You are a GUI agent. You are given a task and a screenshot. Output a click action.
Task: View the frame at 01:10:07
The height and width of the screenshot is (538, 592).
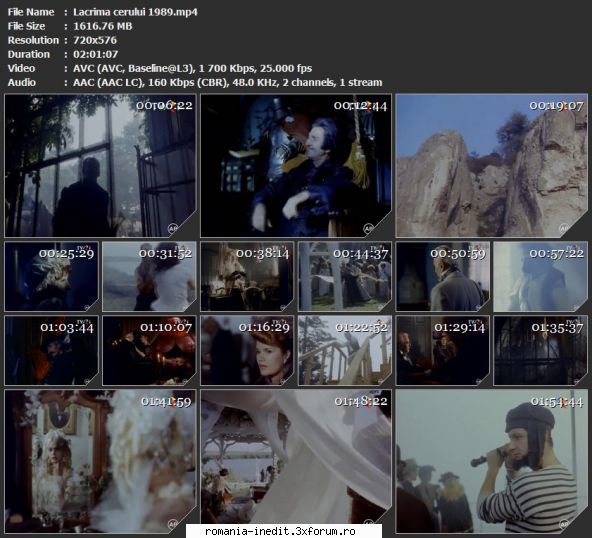[149, 350]
